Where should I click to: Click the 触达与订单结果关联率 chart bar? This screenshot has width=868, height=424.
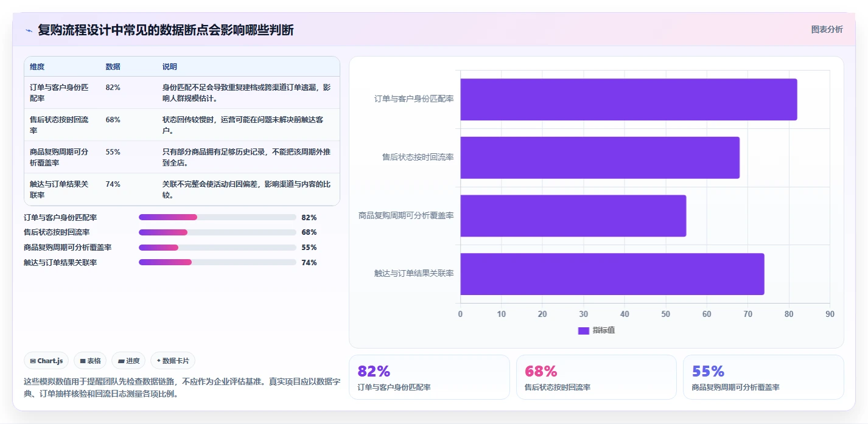(x=612, y=274)
